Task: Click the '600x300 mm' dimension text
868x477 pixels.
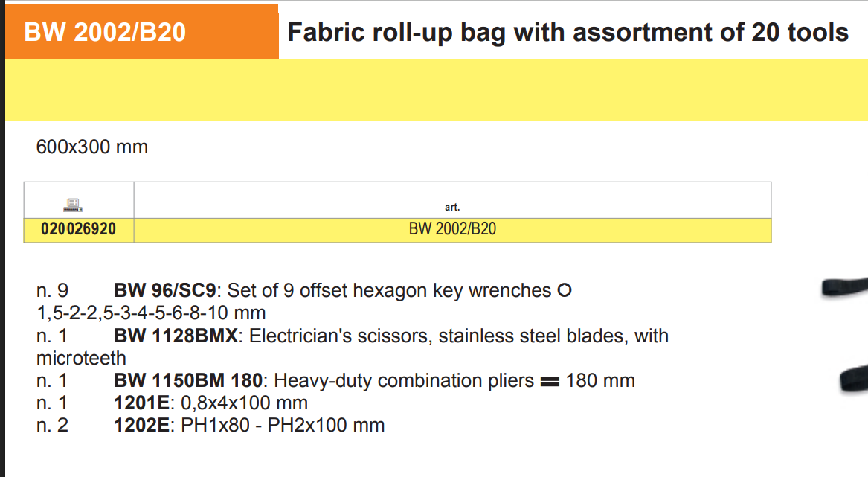Action: click(92, 147)
